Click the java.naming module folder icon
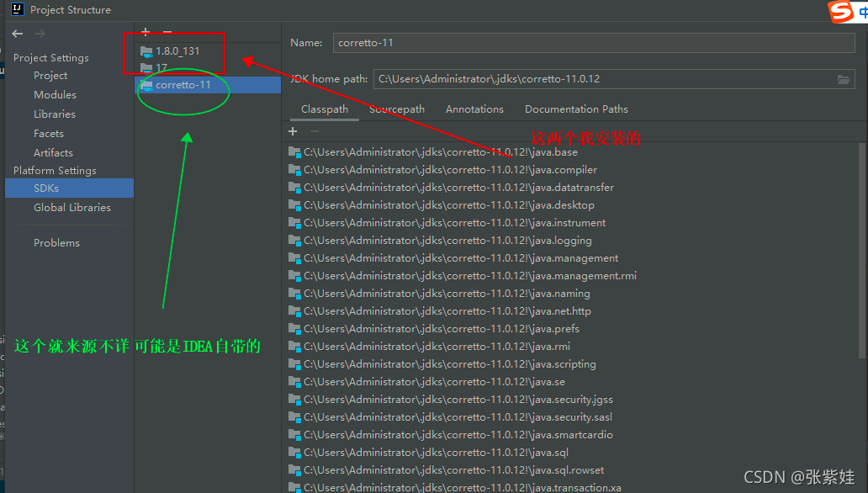 click(294, 294)
